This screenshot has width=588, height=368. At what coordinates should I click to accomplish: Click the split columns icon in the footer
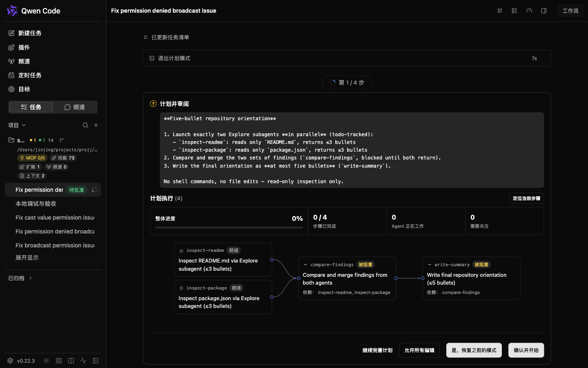[71, 361]
